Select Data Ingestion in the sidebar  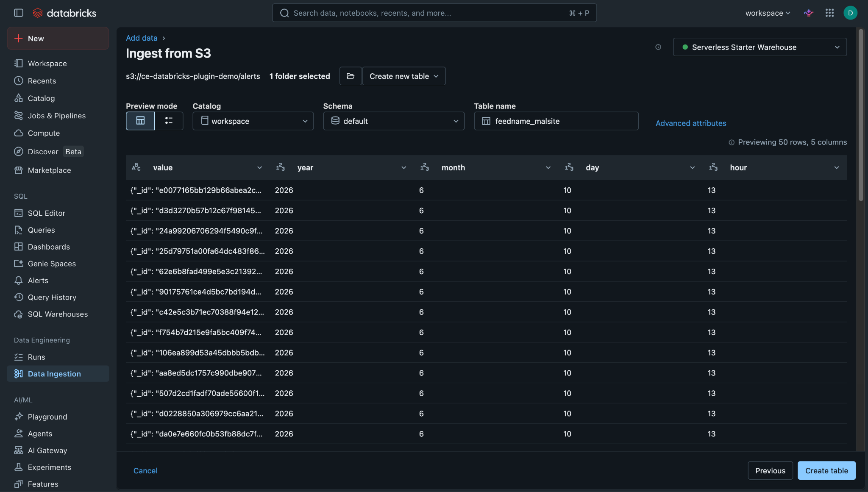point(58,374)
